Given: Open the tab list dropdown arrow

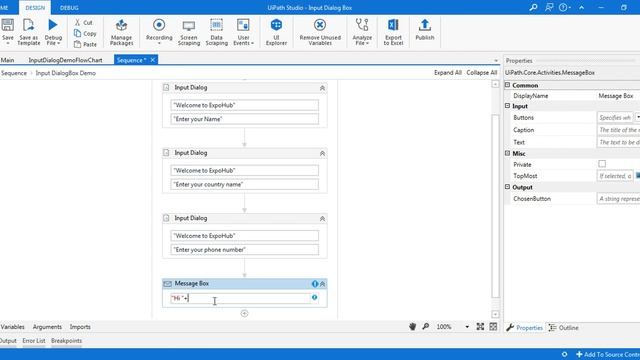Looking at the screenshot, I should click(x=496, y=60).
